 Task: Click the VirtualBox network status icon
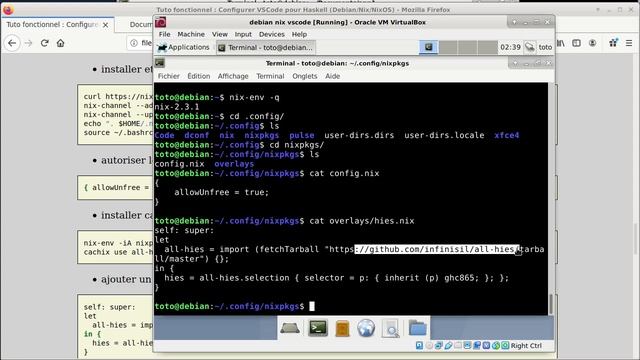tap(438, 346)
